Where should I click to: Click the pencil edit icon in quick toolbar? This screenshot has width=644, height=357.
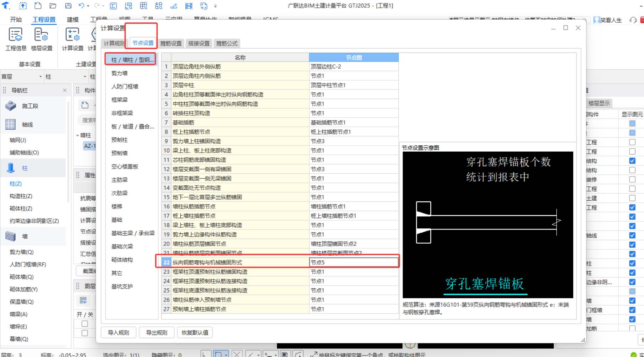(174, 6)
